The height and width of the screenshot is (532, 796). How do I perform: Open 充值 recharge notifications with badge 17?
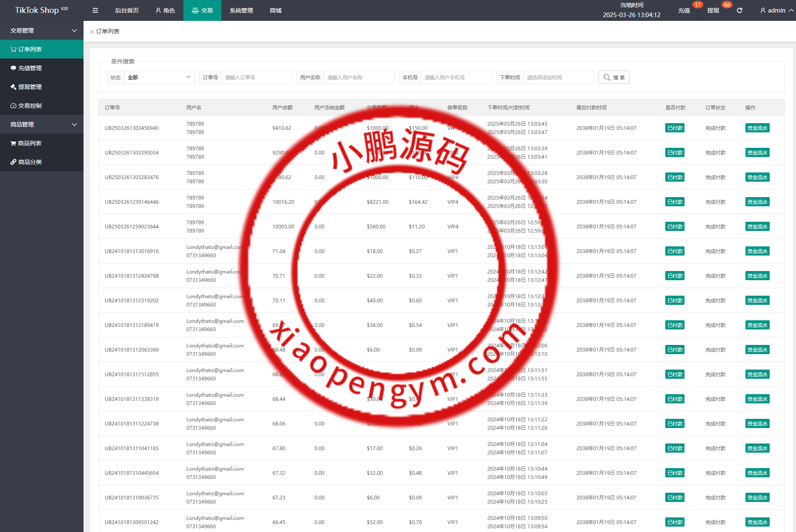pos(684,10)
